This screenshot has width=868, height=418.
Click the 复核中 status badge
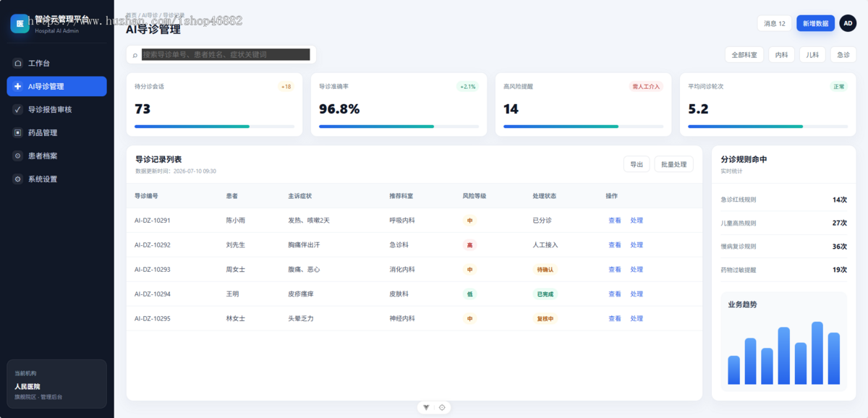[545, 319]
